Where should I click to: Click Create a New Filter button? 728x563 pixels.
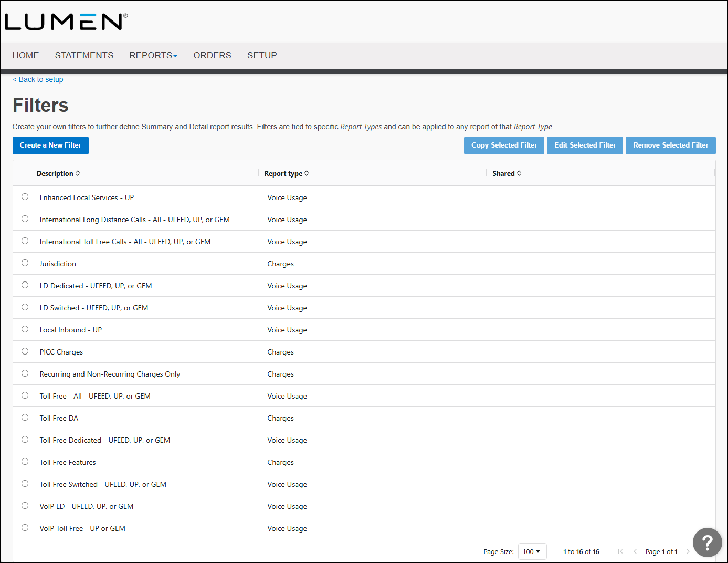tap(50, 145)
